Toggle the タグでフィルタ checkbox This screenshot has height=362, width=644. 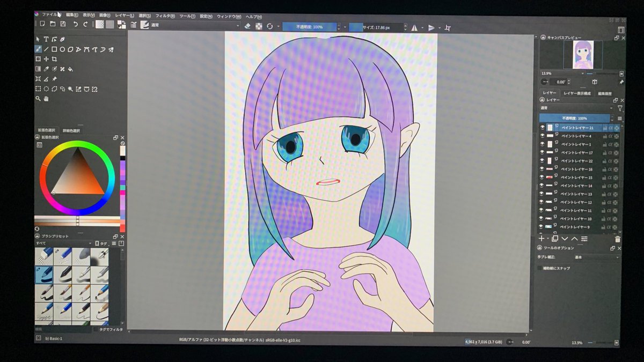96,329
